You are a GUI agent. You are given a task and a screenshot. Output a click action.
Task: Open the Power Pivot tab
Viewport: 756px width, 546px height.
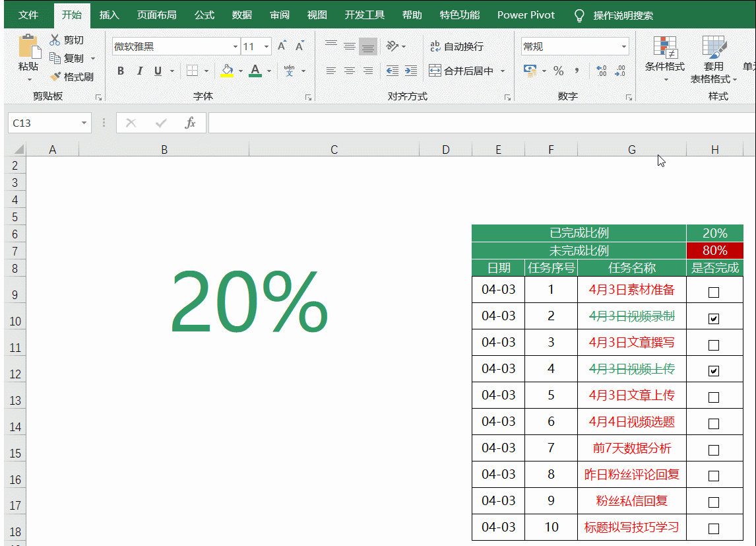point(526,15)
